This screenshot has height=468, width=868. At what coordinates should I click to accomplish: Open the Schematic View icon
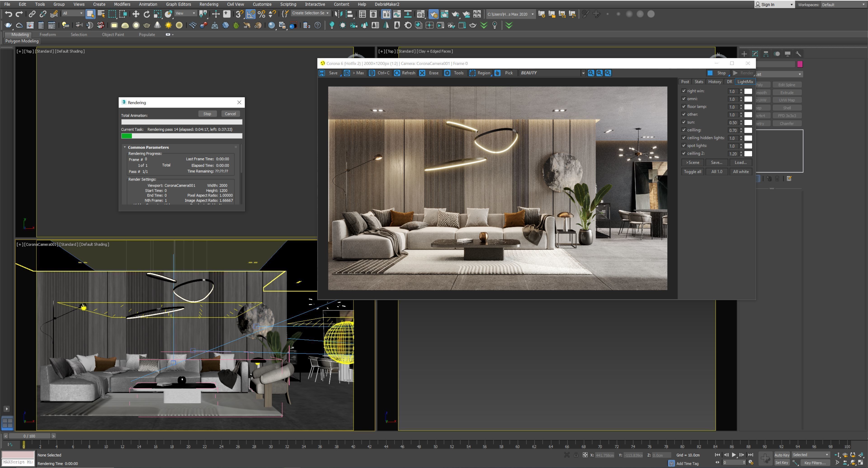[x=408, y=14]
